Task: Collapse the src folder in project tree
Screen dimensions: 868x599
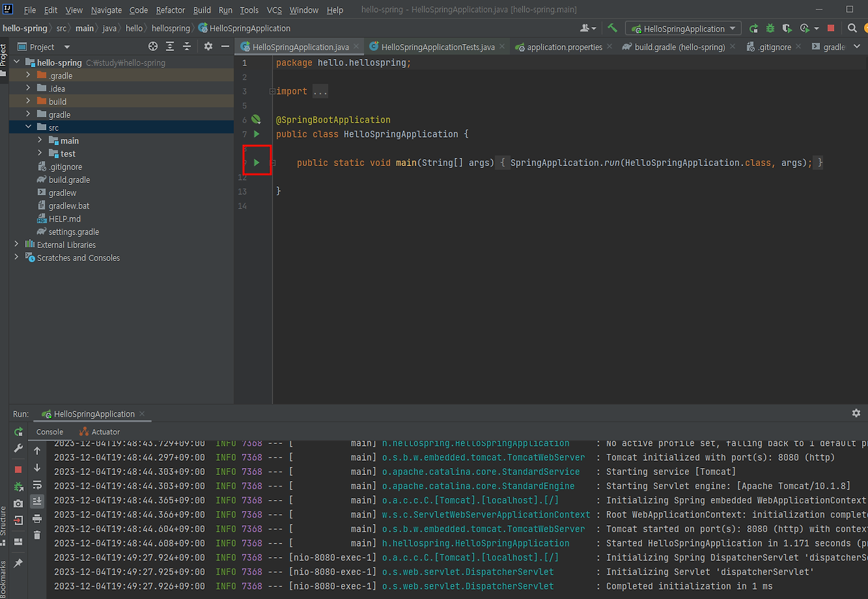Action: tap(28, 127)
